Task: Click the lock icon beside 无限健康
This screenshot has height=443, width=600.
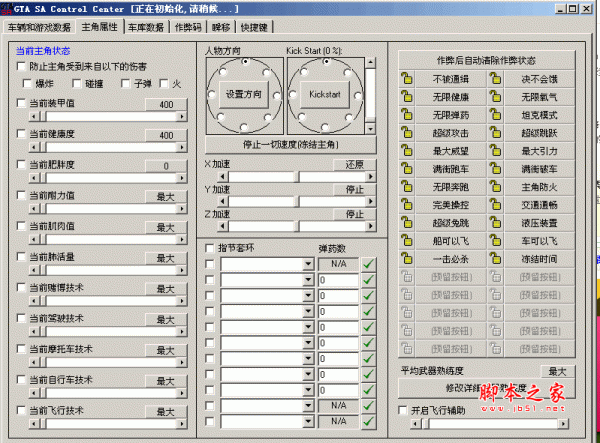Action: (407, 97)
